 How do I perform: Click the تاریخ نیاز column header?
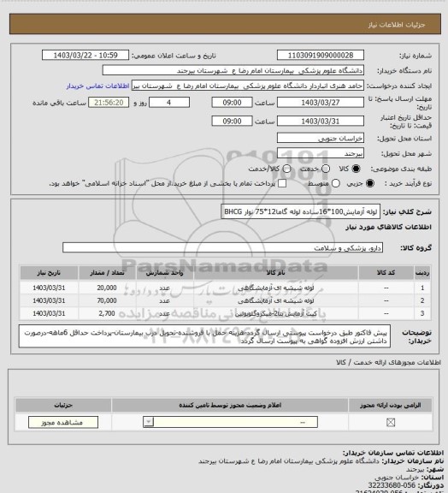(49, 273)
